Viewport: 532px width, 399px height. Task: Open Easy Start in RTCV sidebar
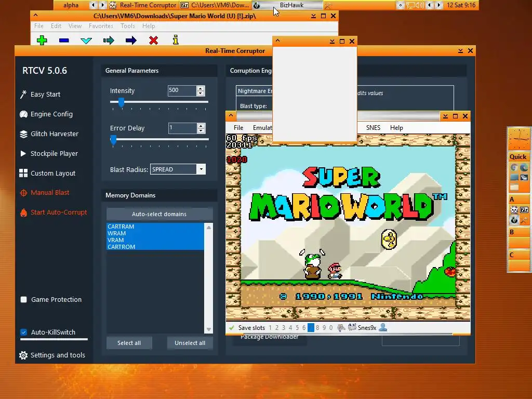(x=40, y=95)
